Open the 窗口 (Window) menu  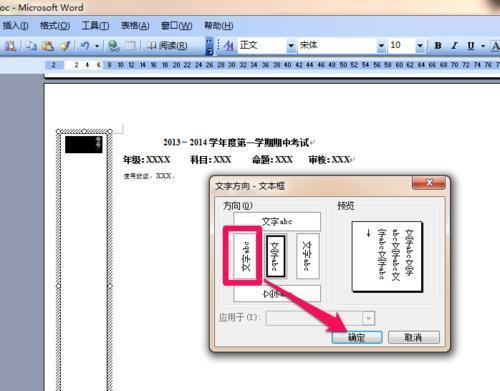(x=176, y=26)
